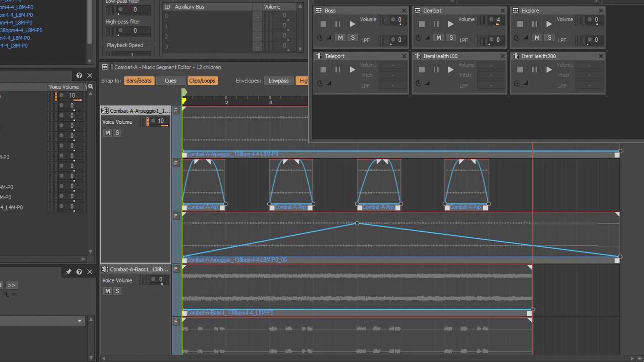Click the F envelope button on the Arpeggio track lane
The width and height of the screenshot is (644, 362).
176,110
